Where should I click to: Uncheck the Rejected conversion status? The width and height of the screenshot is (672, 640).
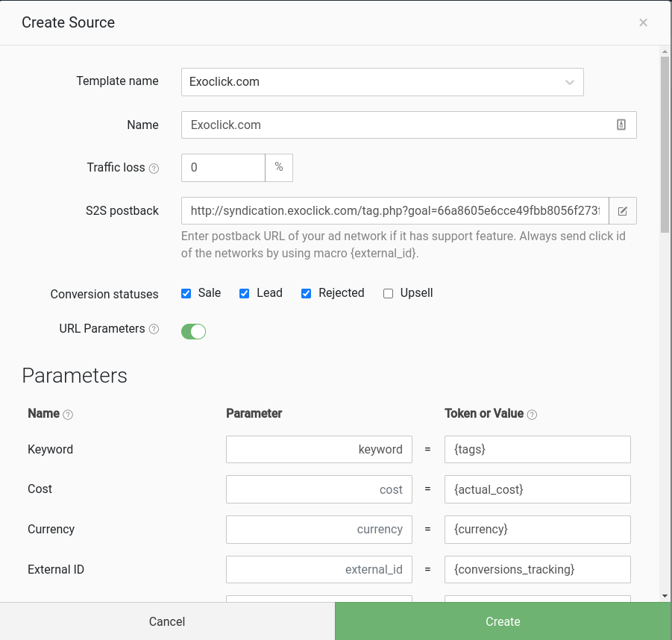(306, 293)
